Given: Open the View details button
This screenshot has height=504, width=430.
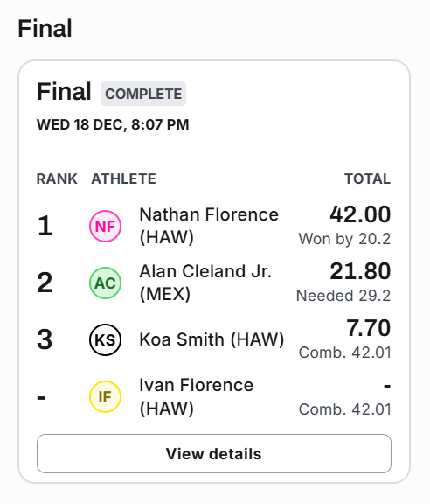Looking at the screenshot, I should point(214,453).
